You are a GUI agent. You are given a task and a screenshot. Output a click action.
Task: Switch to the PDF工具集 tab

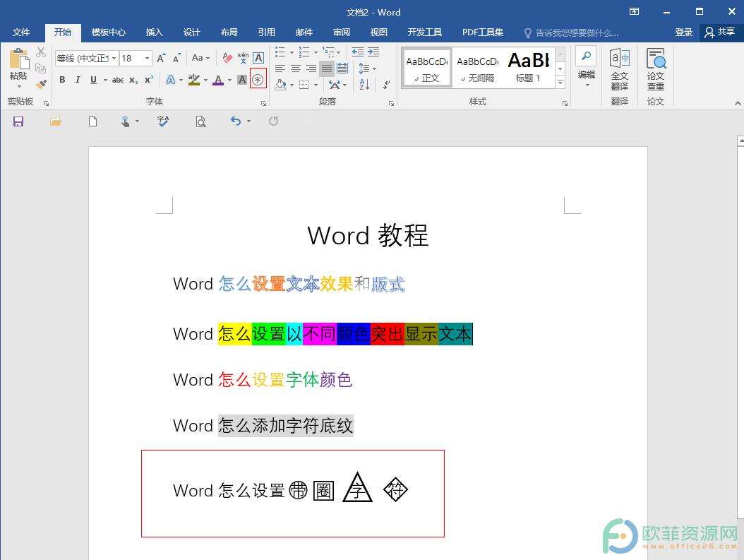483,32
